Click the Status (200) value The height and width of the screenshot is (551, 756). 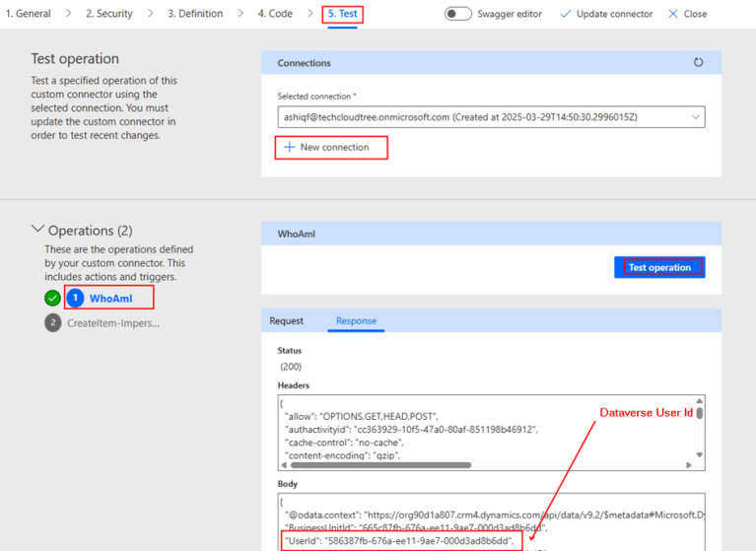[291, 367]
